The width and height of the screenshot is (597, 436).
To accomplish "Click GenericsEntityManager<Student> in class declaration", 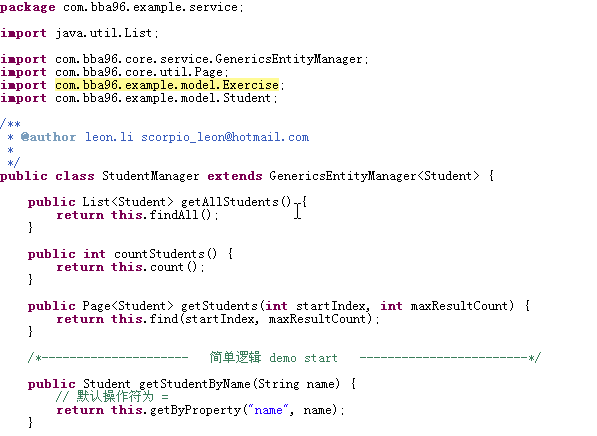I will pyautogui.click(x=374, y=176).
